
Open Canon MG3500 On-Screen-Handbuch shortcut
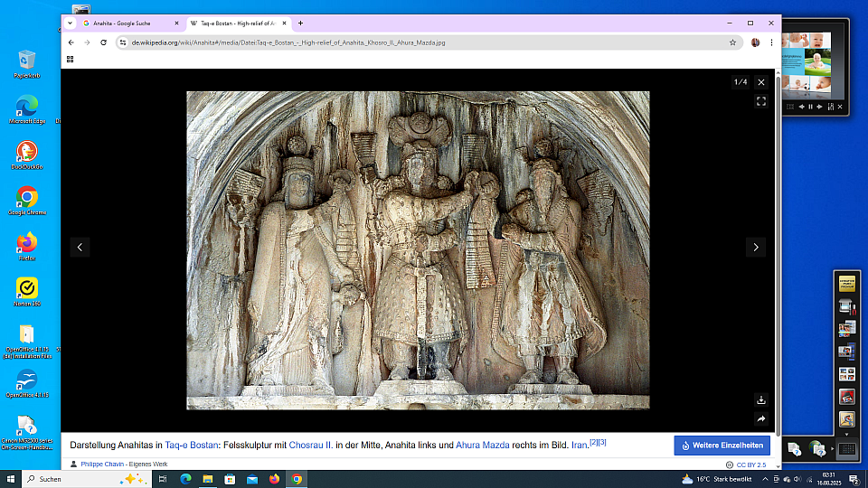[26, 433]
